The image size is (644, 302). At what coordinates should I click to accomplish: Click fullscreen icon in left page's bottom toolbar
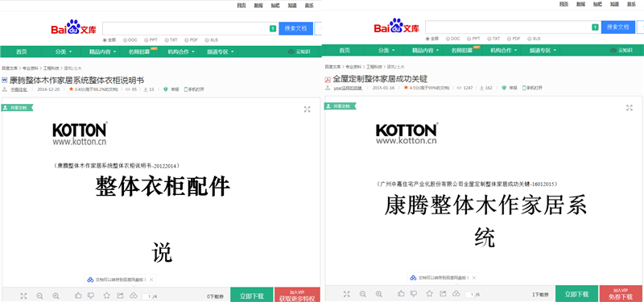click(23, 296)
